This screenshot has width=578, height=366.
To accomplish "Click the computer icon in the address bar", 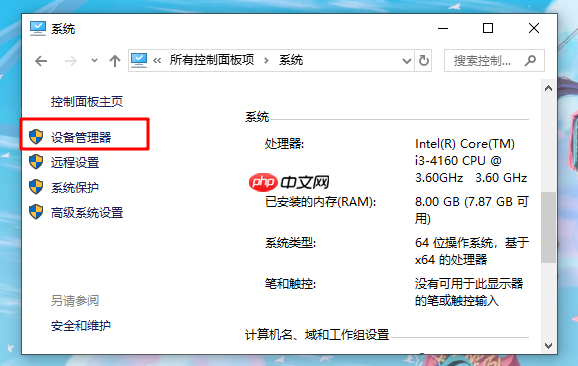I will (x=139, y=60).
